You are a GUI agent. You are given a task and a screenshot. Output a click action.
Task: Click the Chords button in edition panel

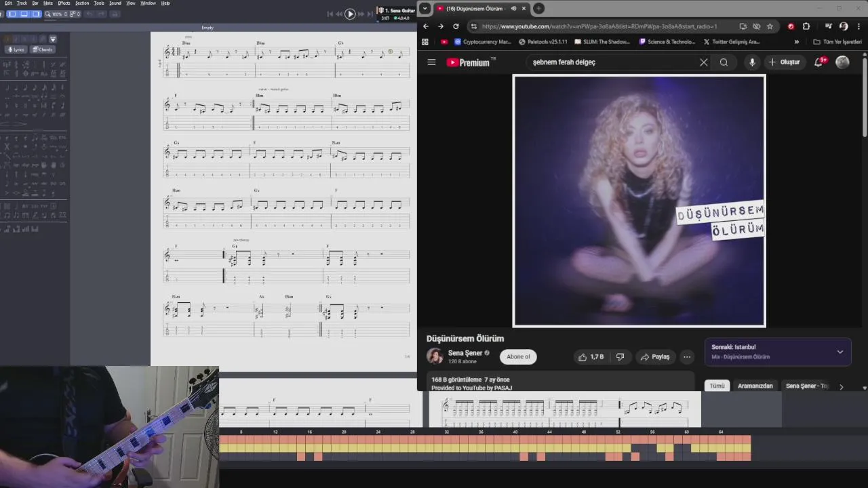click(x=43, y=49)
